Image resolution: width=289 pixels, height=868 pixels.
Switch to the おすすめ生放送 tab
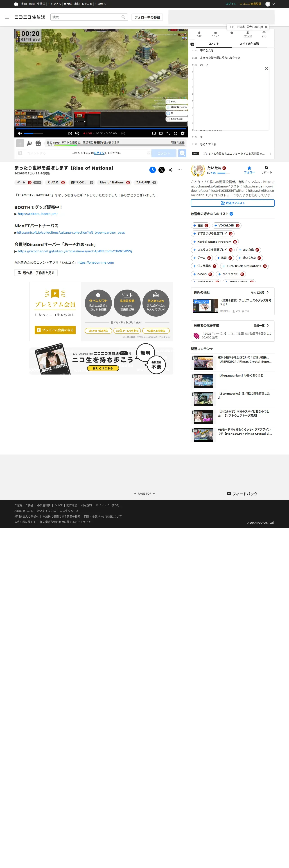[x=249, y=44]
